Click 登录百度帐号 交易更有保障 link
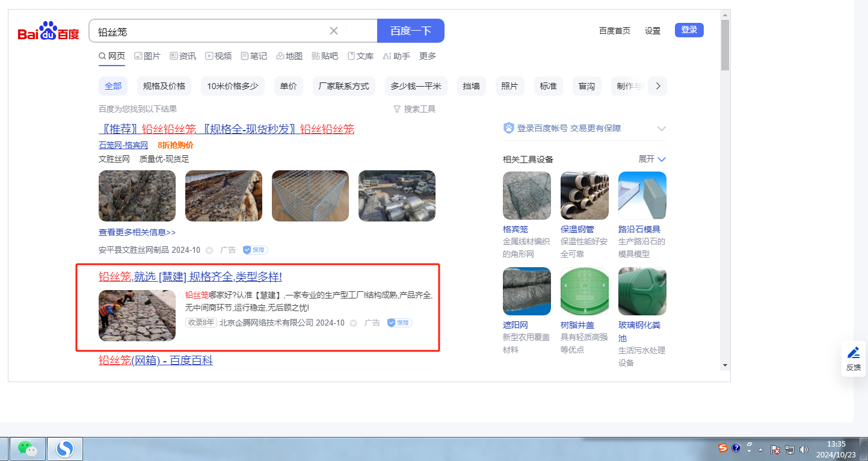Image resolution: width=868 pixels, height=461 pixels. point(562,128)
